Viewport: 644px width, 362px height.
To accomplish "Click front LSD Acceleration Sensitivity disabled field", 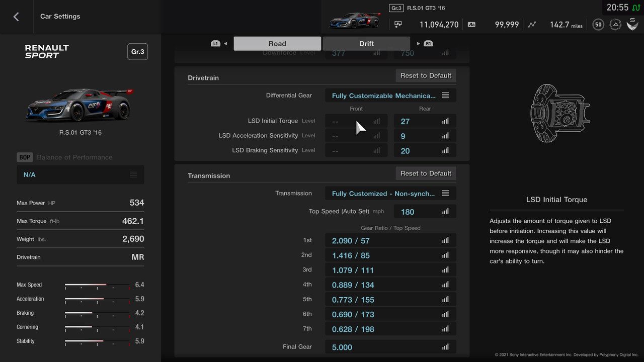I will (356, 136).
